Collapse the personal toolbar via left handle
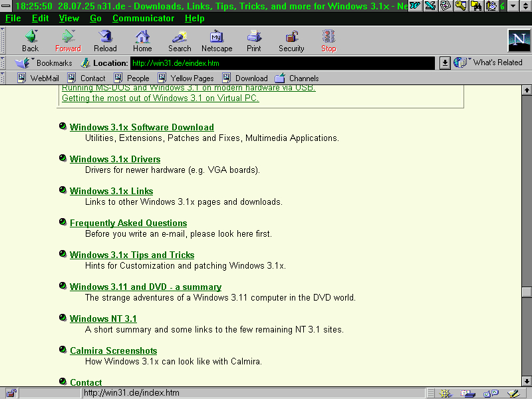The width and height of the screenshot is (532, 399). [x=4, y=78]
